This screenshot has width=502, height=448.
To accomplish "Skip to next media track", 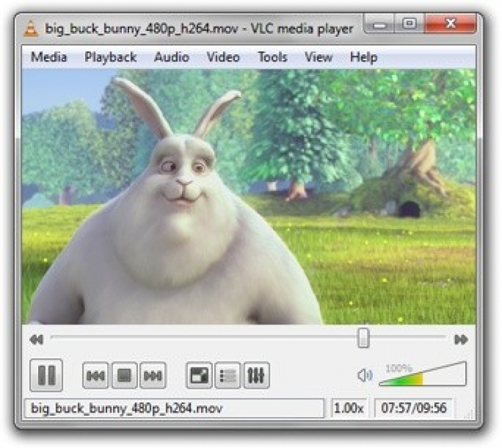I will tap(153, 375).
